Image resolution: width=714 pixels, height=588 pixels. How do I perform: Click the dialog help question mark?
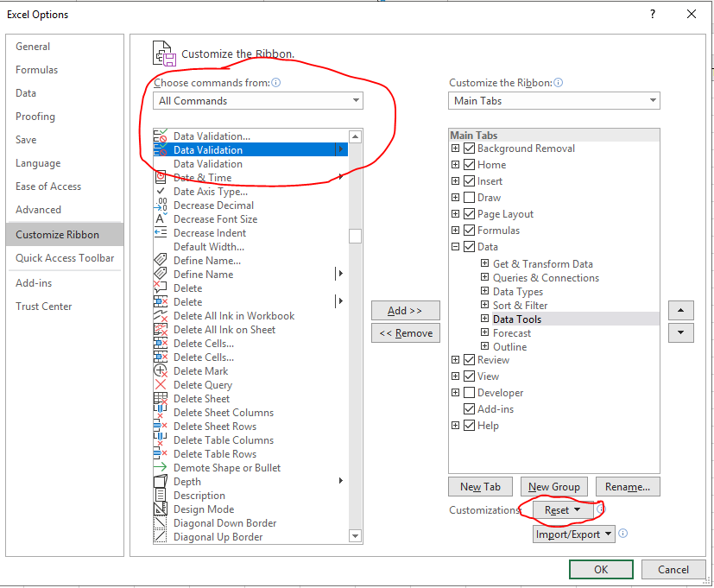point(653,14)
